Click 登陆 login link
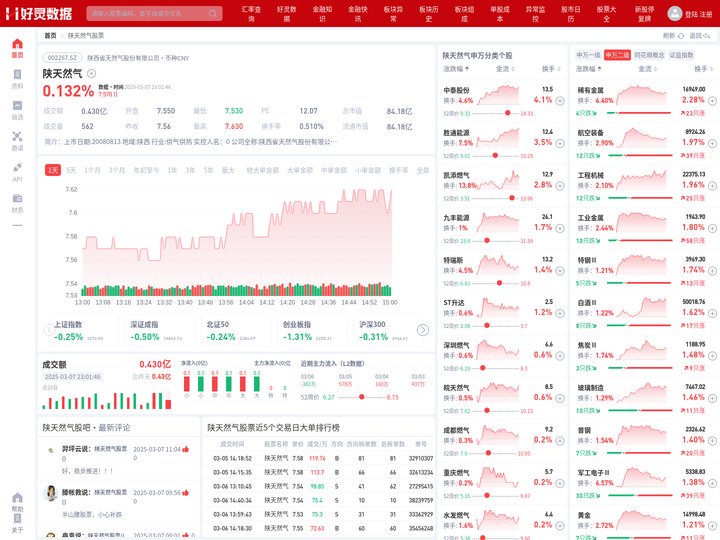Screen dimensions: 720x540 pos(691,14)
